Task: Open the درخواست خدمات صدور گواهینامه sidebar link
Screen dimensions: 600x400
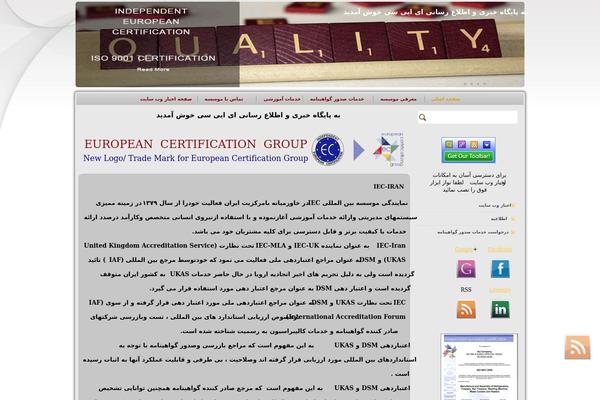Action: (473, 232)
